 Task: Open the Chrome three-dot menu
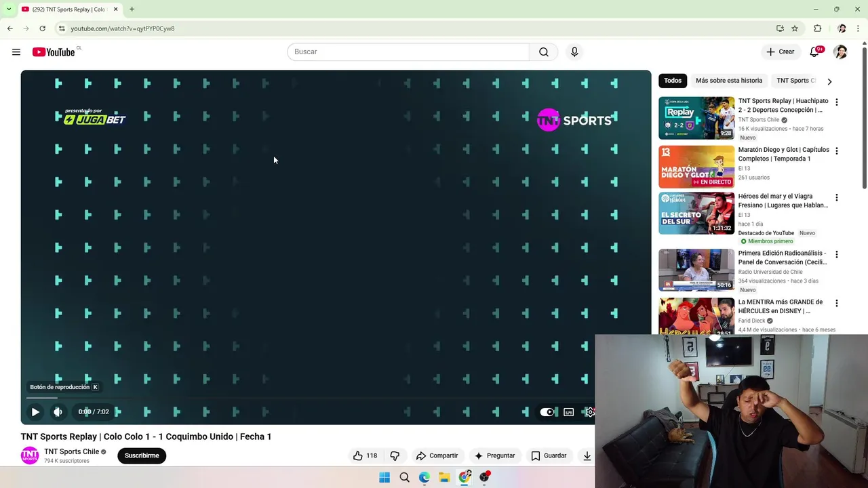(859, 28)
